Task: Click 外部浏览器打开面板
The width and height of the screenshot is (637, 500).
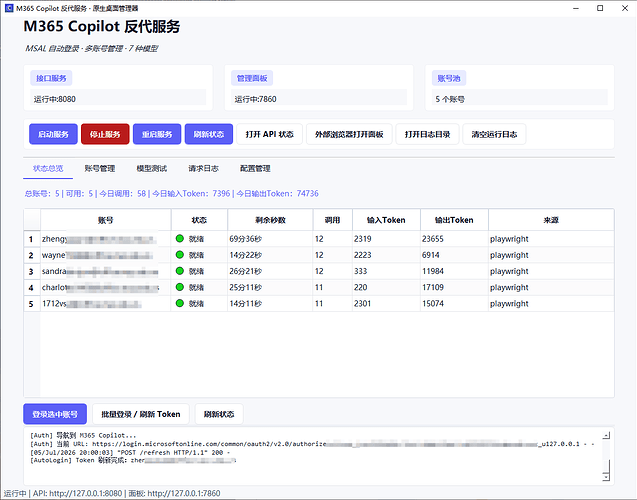Action: [349, 134]
